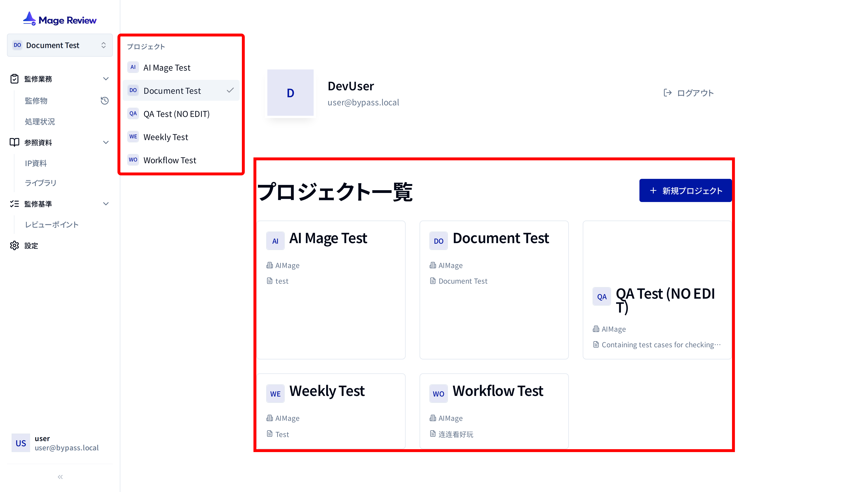Click the building icon on the AI Mage Test card
This screenshot has width=868, height=492.
pyautogui.click(x=269, y=265)
